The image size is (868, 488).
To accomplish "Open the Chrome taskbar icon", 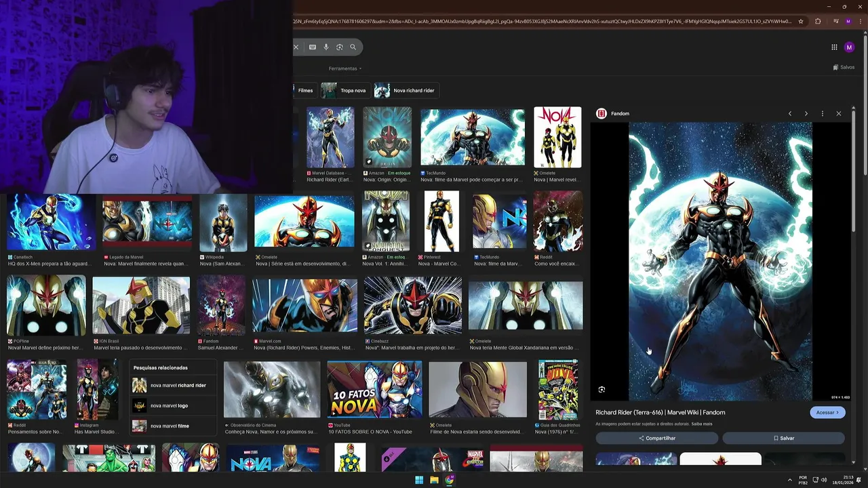I will click(x=449, y=480).
